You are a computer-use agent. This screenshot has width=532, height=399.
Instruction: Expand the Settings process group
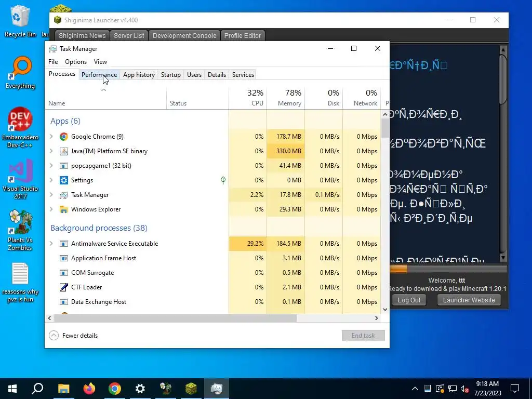[51, 180]
